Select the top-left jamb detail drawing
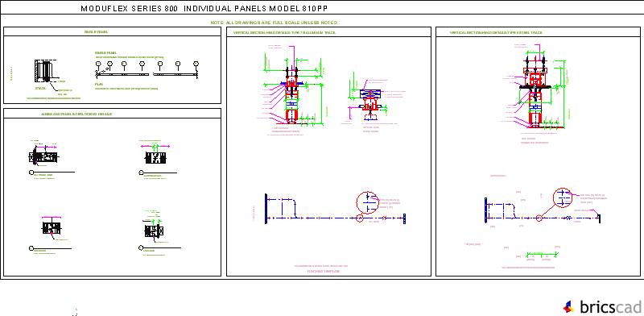 click(44, 156)
